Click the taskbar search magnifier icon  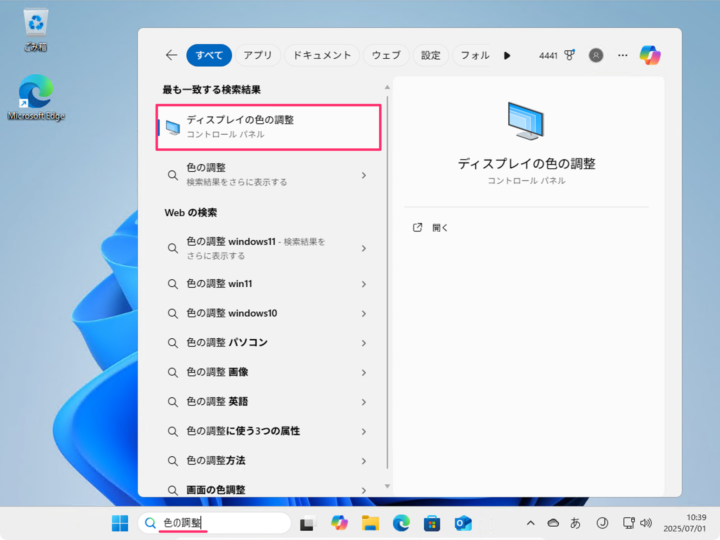150,523
